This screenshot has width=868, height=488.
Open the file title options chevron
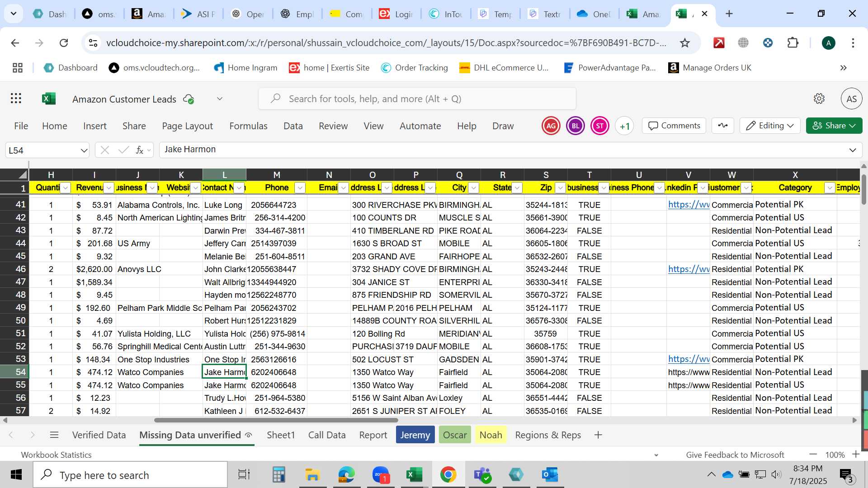[x=220, y=99]
